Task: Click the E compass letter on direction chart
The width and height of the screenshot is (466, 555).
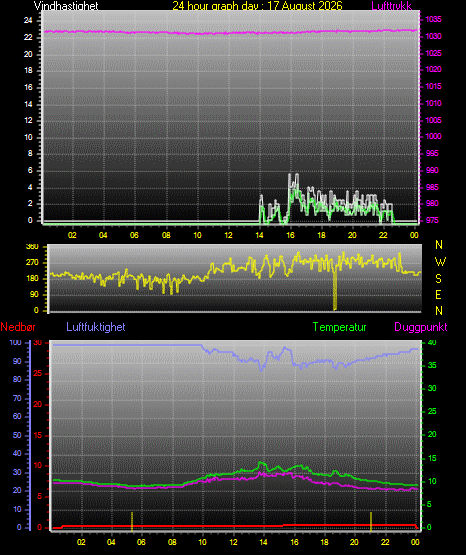Action: pyautogui.click(x=438, y=294)
